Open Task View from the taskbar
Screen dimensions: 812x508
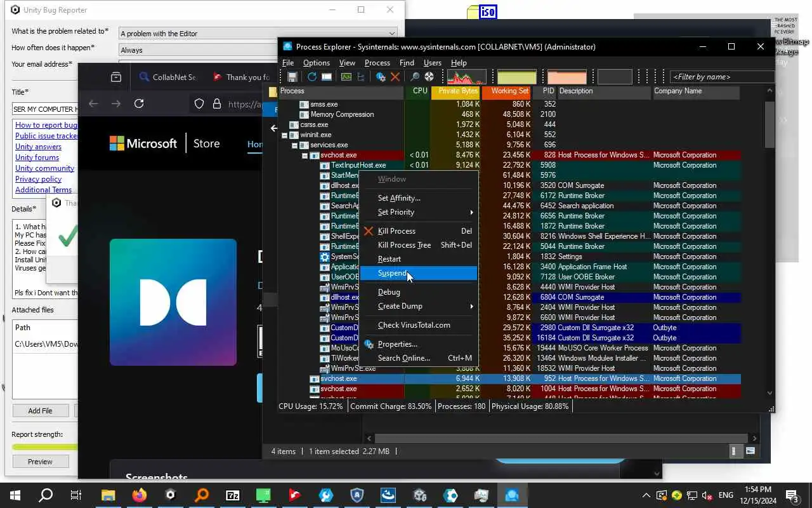click(76, 495)
